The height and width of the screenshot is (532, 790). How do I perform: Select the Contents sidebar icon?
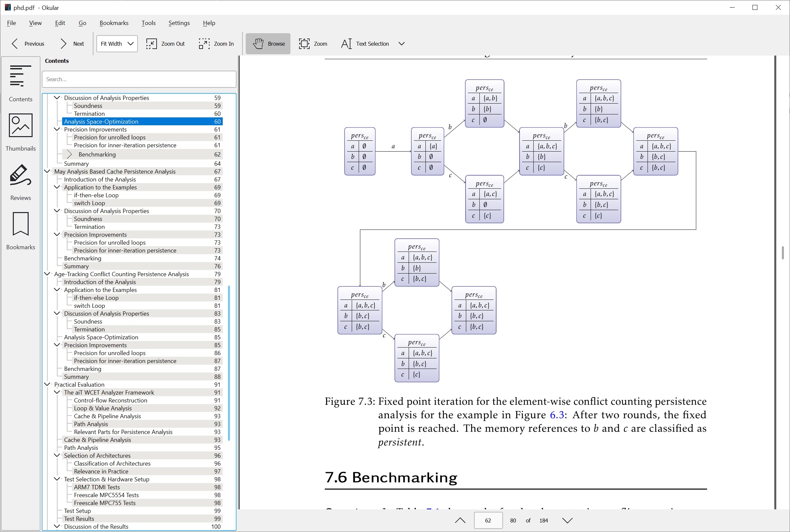[20, 83]
